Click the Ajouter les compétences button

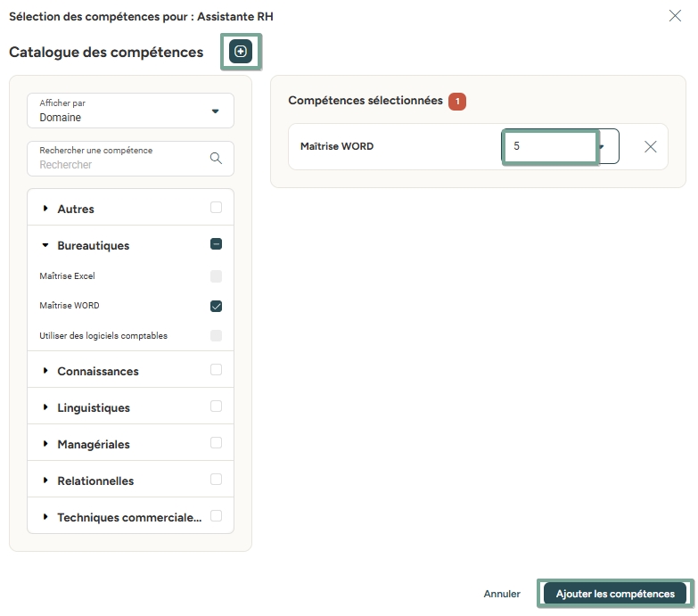pos(615,594)
